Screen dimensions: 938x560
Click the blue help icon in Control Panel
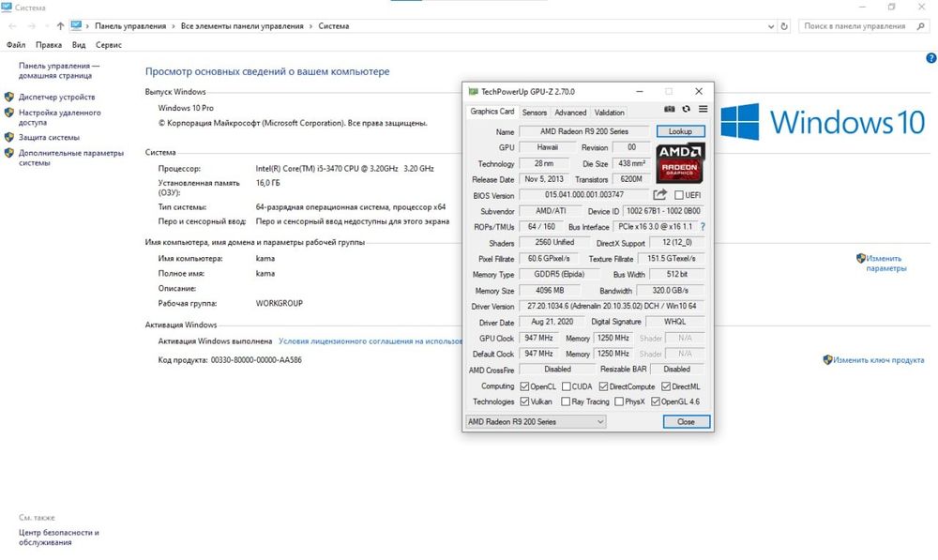pyautogui.click(x=930, y=58)
